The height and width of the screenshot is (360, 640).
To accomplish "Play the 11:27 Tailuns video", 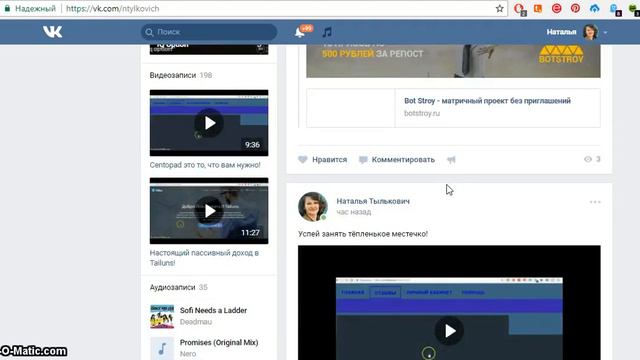I will 209,211.
